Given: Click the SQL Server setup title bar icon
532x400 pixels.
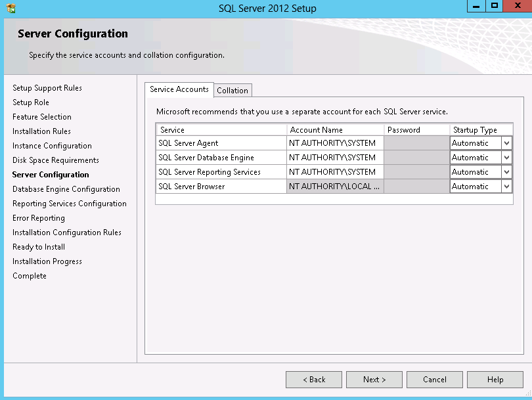Looking at the screenshot, I should click(11, 8).
